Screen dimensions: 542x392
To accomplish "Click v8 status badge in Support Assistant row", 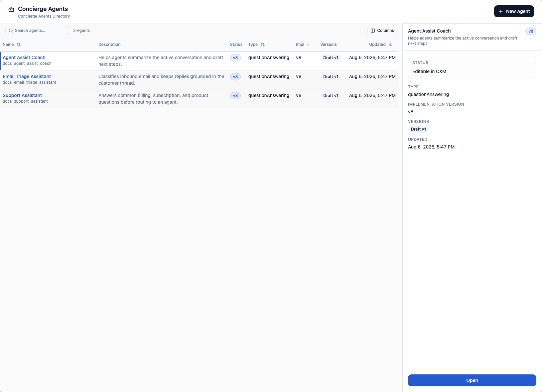I will (235, 96).
